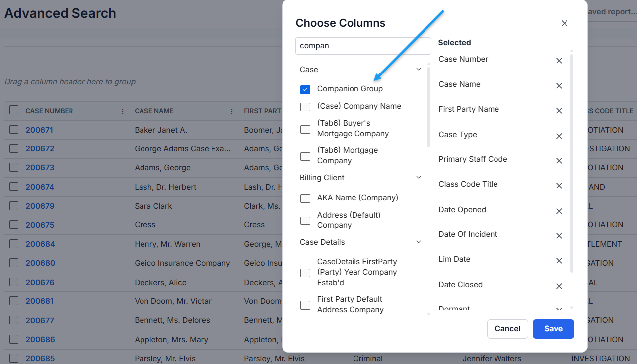Screen dimensions: 637x364
Task: Click 'Lash, Dr. Herbert' case name cell
Action: tap(165, 187)
